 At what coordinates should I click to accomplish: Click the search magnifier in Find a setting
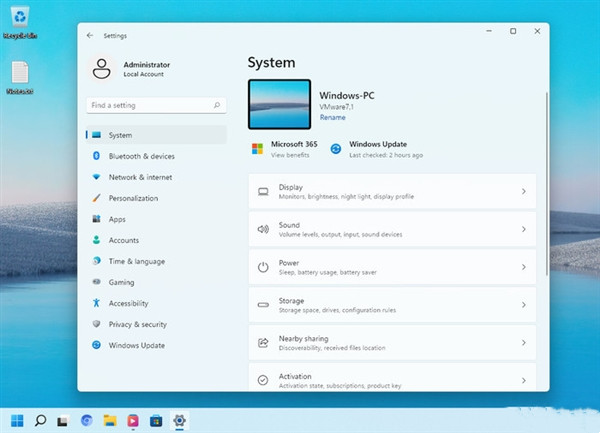tap(217, 105)
